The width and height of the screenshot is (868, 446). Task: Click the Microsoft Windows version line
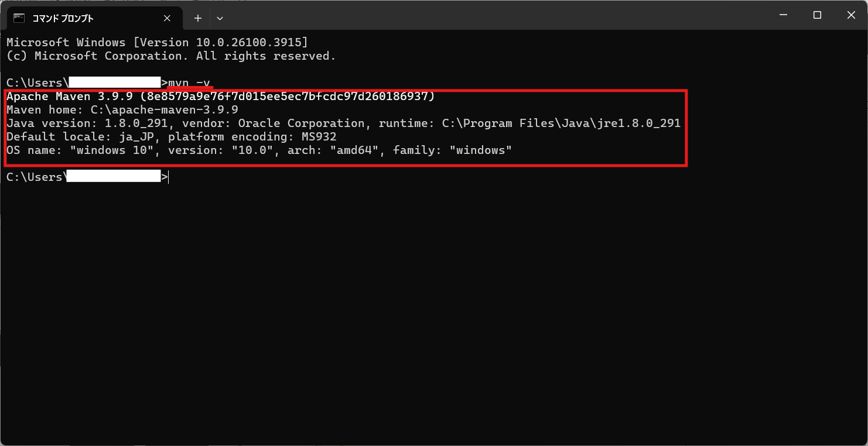click(x=157, y=43)
